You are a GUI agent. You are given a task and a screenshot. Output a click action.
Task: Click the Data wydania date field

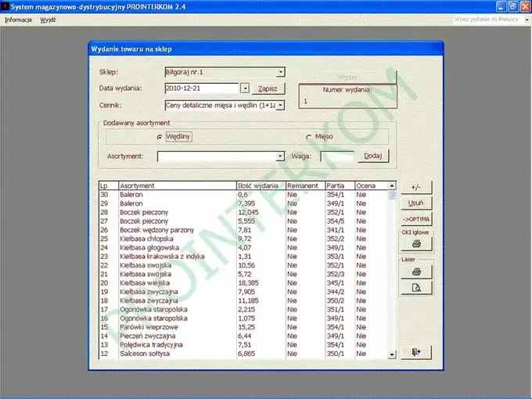[202, 88]
